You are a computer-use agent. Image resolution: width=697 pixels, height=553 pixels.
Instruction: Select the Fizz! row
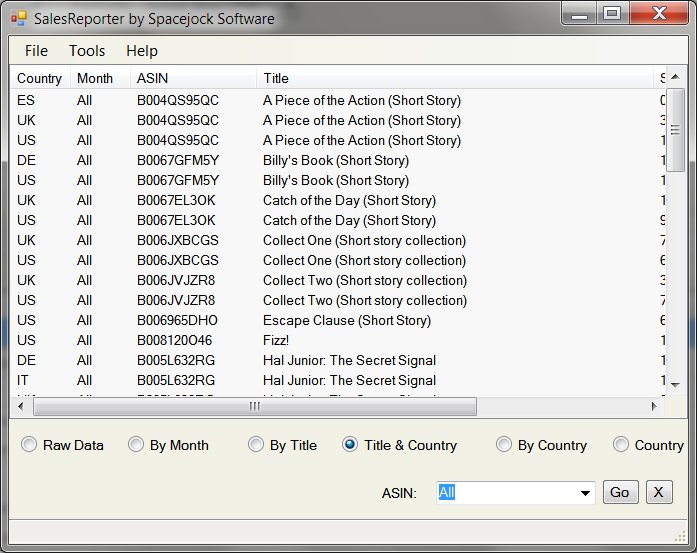tap(338, 340)
